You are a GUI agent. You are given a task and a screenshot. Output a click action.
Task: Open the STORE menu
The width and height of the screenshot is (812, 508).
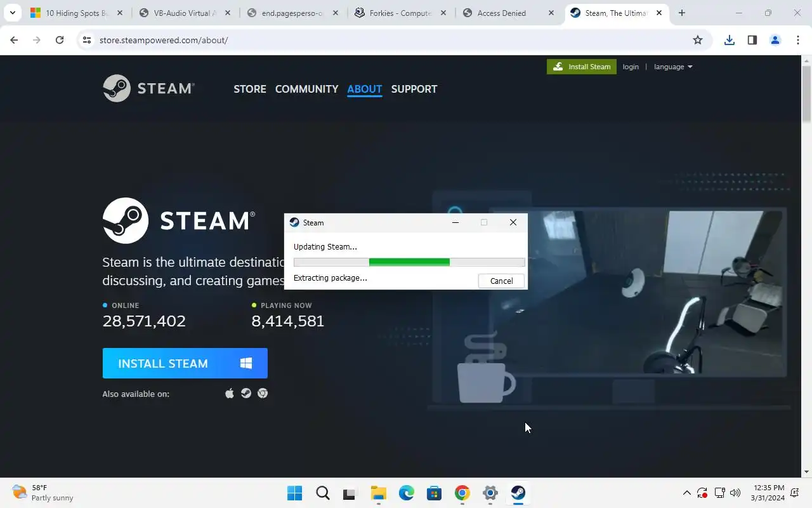(x=250, y=89)
